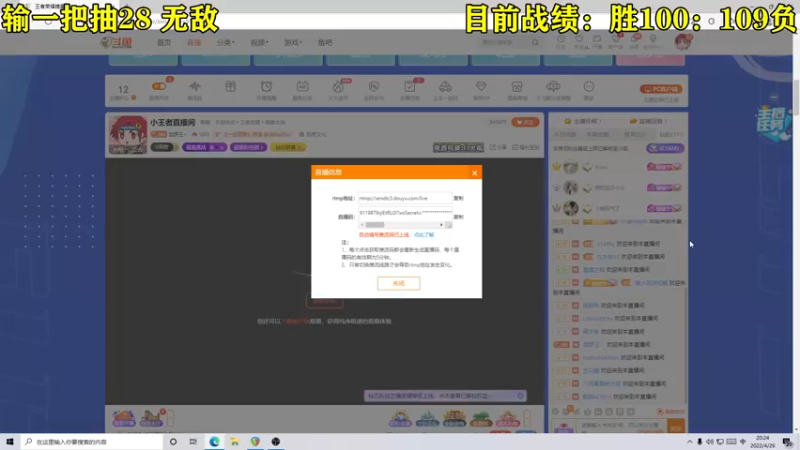Switch to third tab in ranking panel
The width and height of the screenshot is (800, 450).
point(635,135)
